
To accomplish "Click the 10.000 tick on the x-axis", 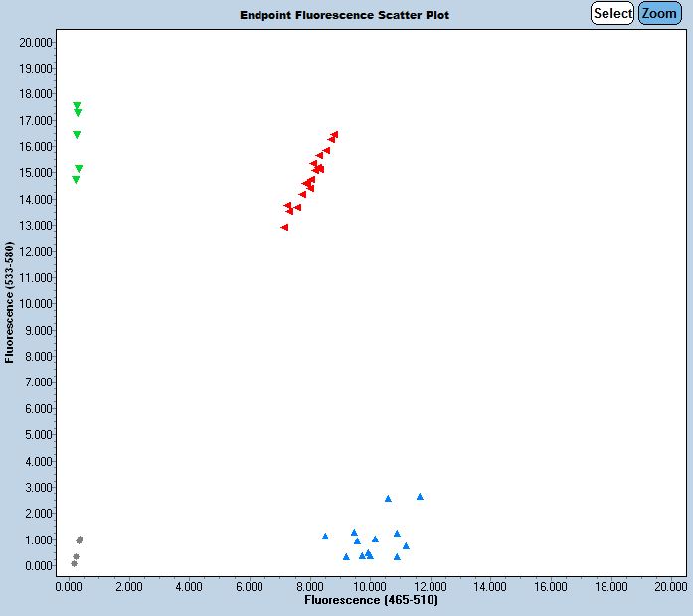I will click(370, 587).
